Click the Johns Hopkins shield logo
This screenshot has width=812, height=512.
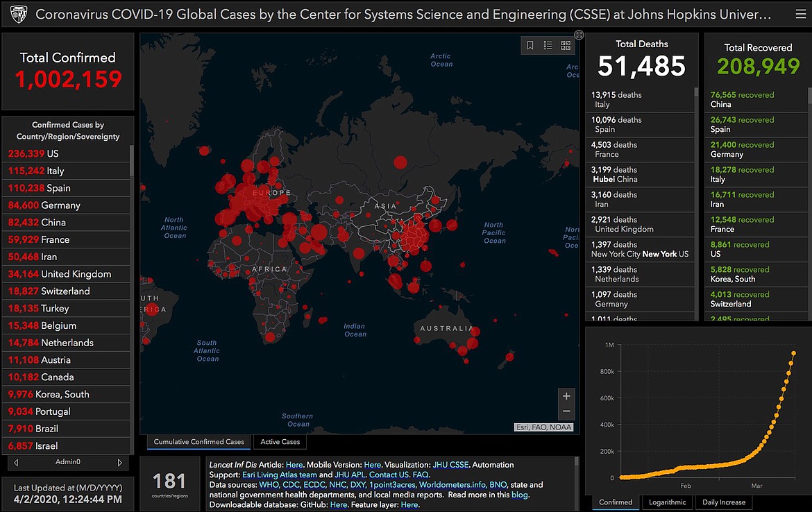tap(19, 15)
